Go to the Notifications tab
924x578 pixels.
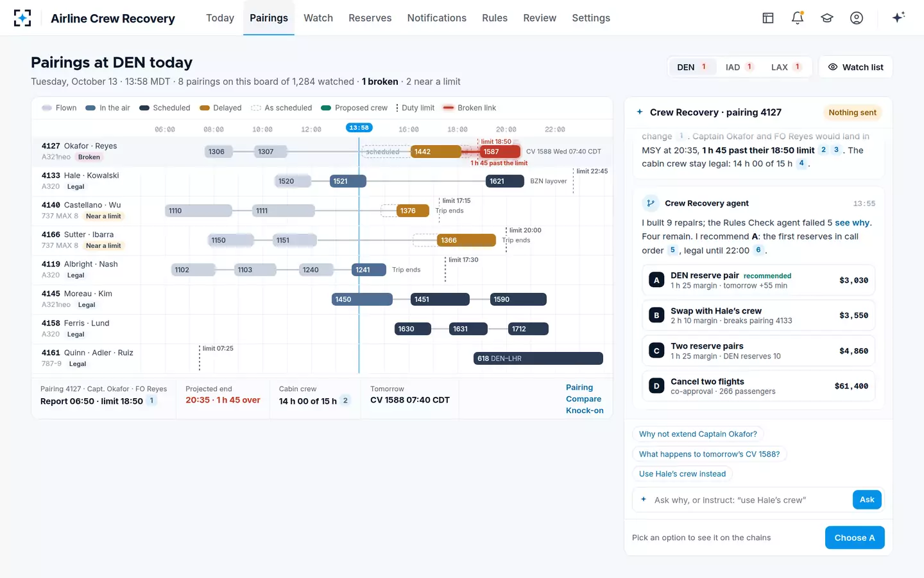[x=437, y=18]
